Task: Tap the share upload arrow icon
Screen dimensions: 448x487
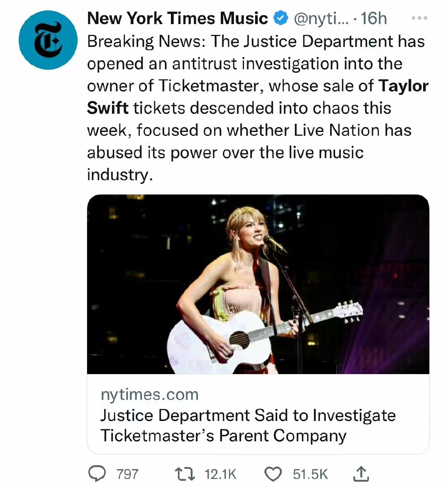Action: [x=361, y=474]
